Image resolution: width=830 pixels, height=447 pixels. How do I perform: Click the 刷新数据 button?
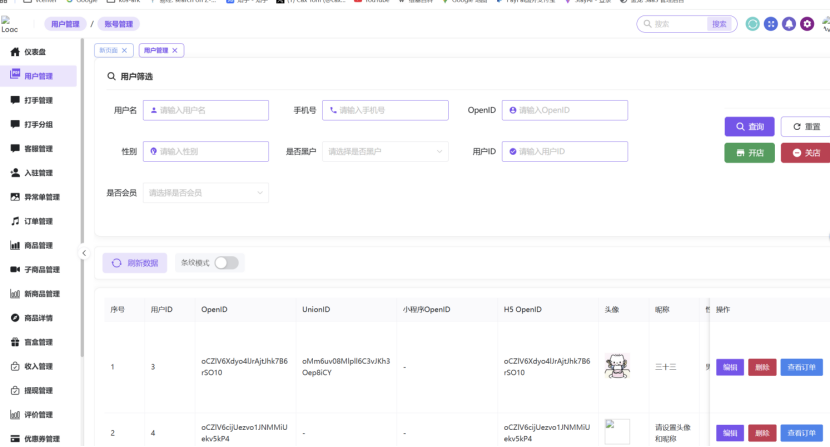pos(135,263)
